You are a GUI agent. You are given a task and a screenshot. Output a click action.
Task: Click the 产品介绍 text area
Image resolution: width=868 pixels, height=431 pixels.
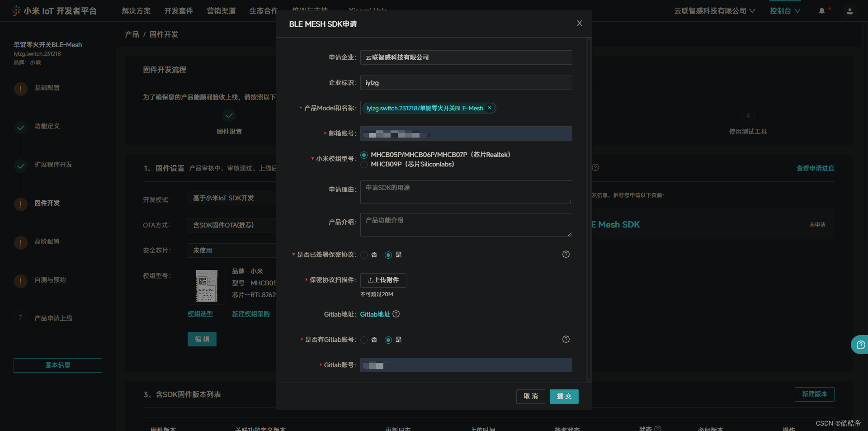coord(466,225)
